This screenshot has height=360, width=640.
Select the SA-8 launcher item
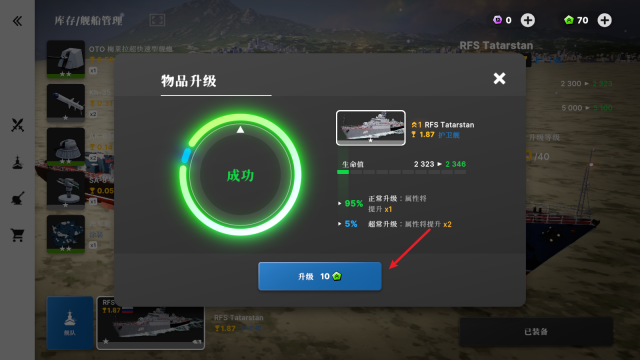pos(66,190)
